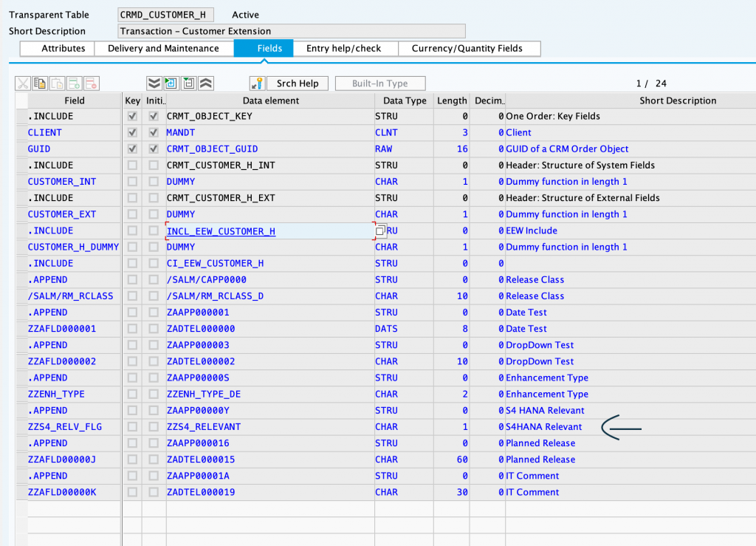This screenshot has height=546, width=756.
Task: Click the table name field CRMD_CUSTOMER_H
Action: 165,15
